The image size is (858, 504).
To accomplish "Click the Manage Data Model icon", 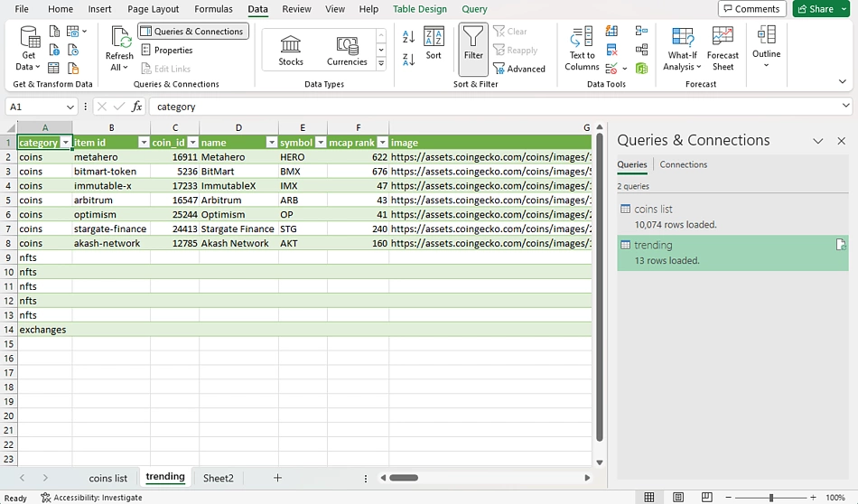I will [641, 69].
